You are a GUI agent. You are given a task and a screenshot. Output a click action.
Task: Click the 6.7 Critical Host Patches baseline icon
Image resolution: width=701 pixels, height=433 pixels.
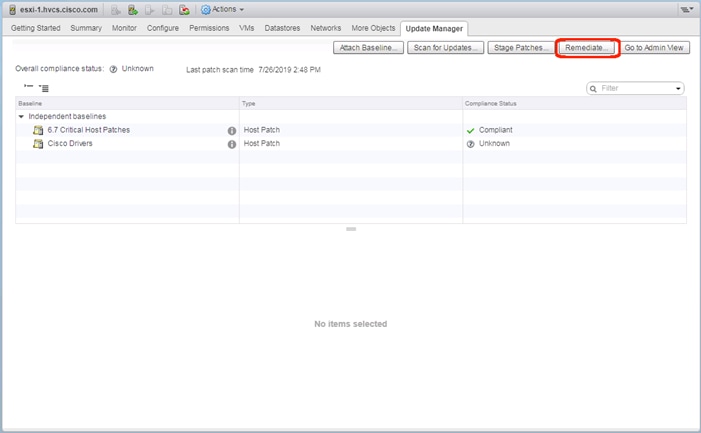click(38, 130)
